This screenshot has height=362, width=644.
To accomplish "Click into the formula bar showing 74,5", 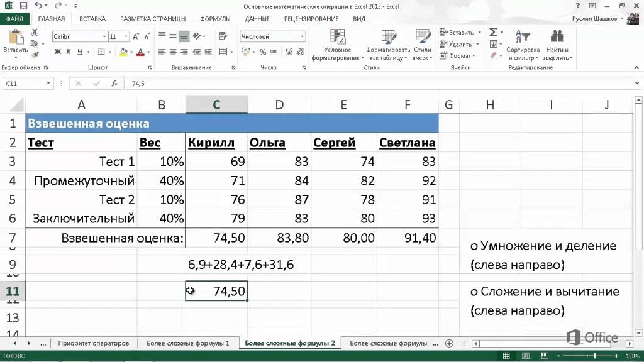I will click(x=380, y=84).
